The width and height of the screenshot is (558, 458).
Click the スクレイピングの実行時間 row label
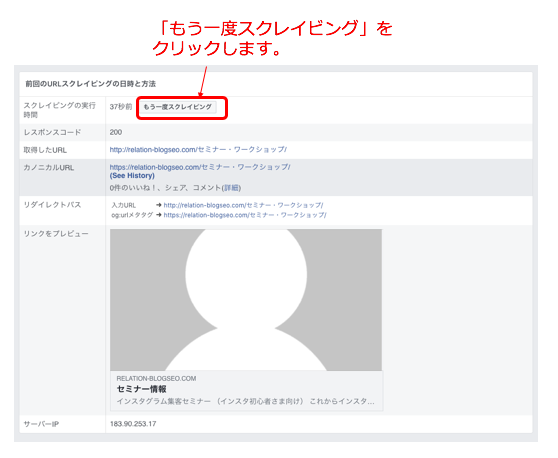tap(59, 110)
